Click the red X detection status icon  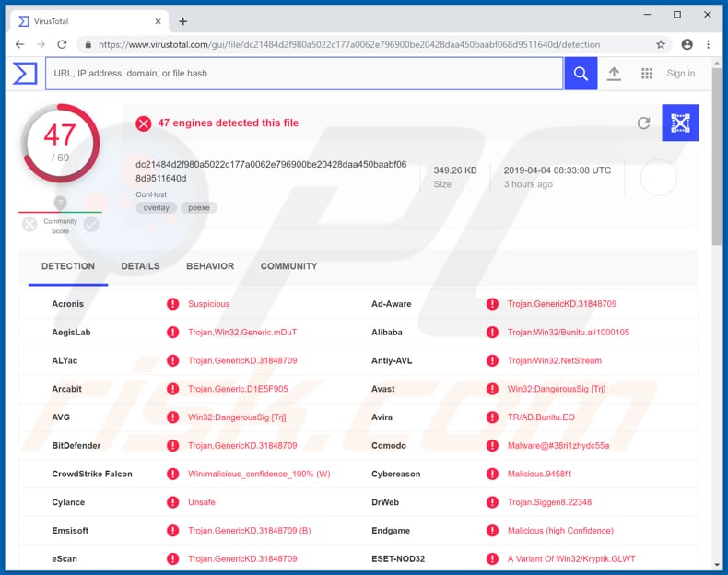pos(144,123)
